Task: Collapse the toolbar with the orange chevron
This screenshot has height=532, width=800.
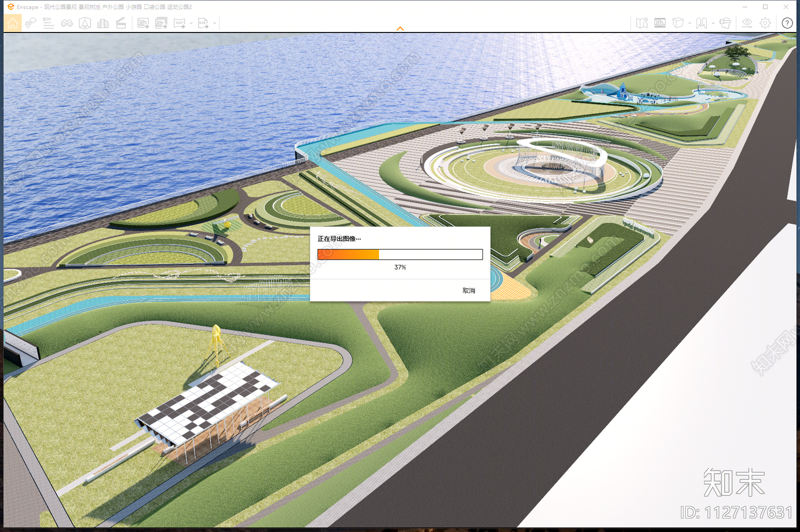Action: click(x=400, y=28)
